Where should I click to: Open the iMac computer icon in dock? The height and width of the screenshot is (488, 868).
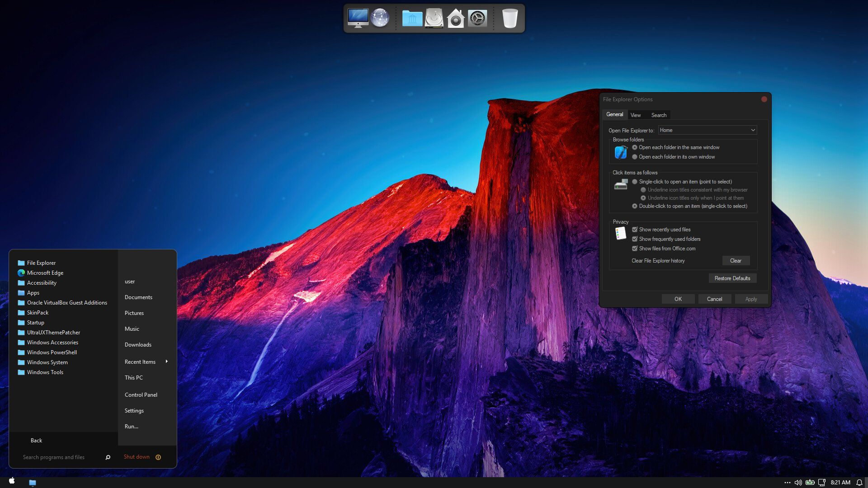click(358, 18)
